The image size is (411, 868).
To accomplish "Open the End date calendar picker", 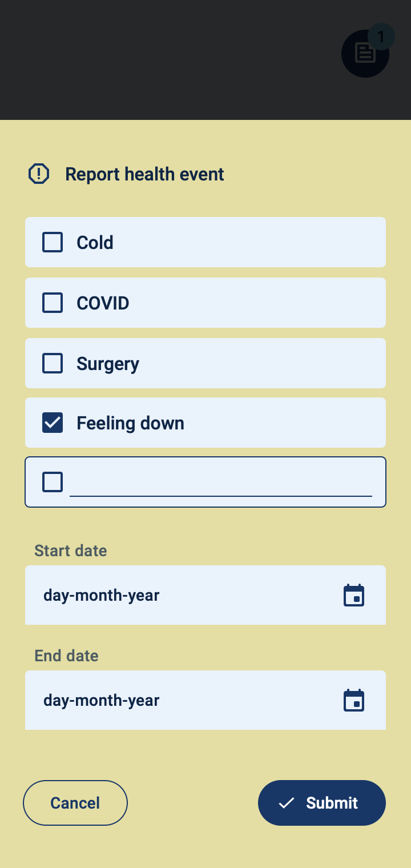I will 354,701.
